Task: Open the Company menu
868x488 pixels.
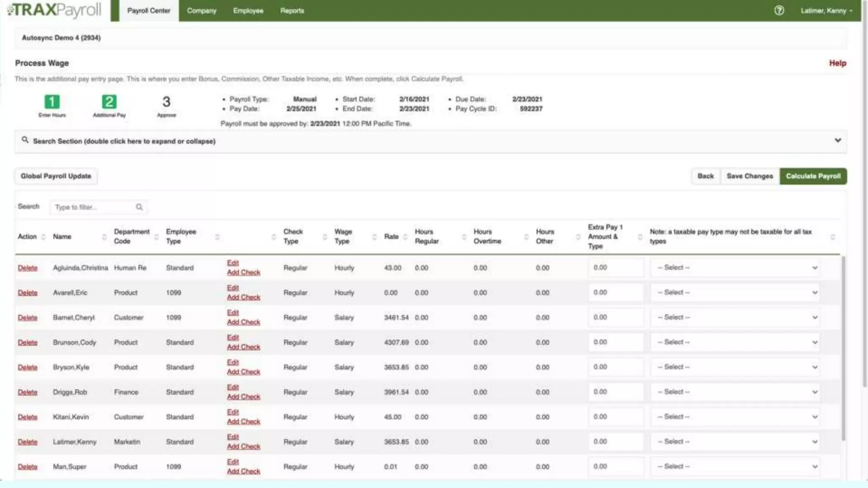Action: (202, 11)
